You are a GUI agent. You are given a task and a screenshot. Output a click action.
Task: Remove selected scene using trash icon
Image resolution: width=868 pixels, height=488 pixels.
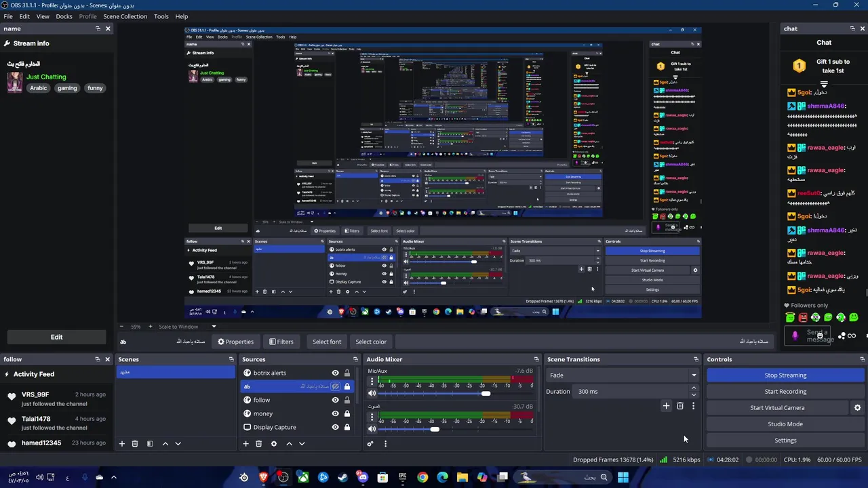(x=134, y=444)
